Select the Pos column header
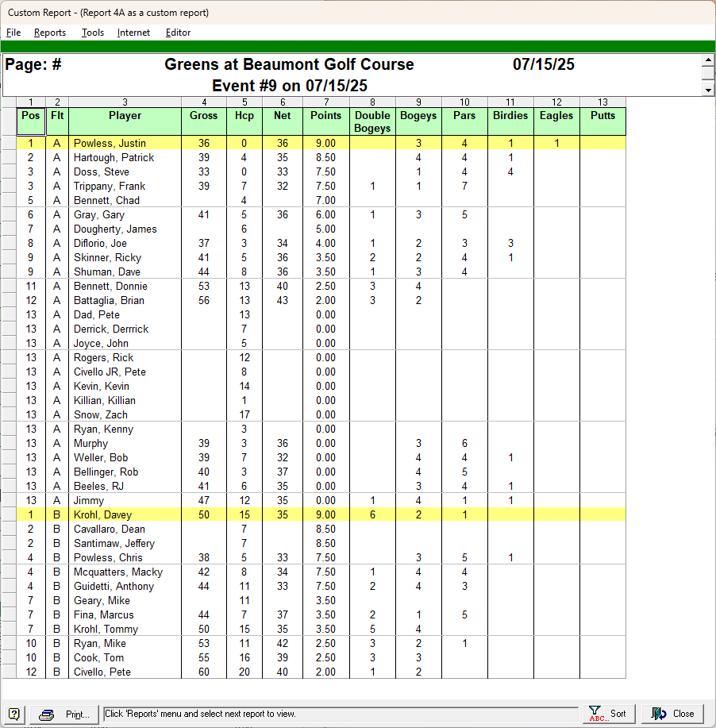The image size is (716, 728). (31, 116)
